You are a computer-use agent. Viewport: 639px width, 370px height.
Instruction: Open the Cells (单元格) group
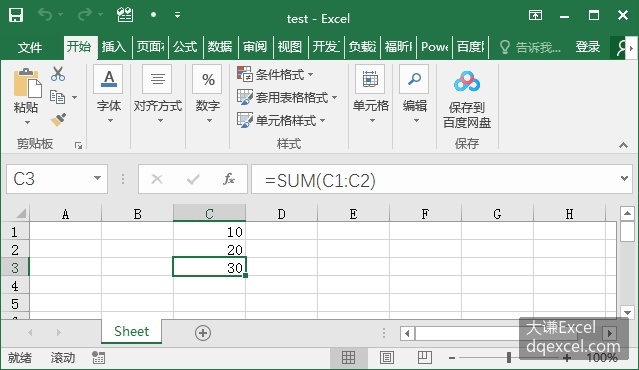370,95
